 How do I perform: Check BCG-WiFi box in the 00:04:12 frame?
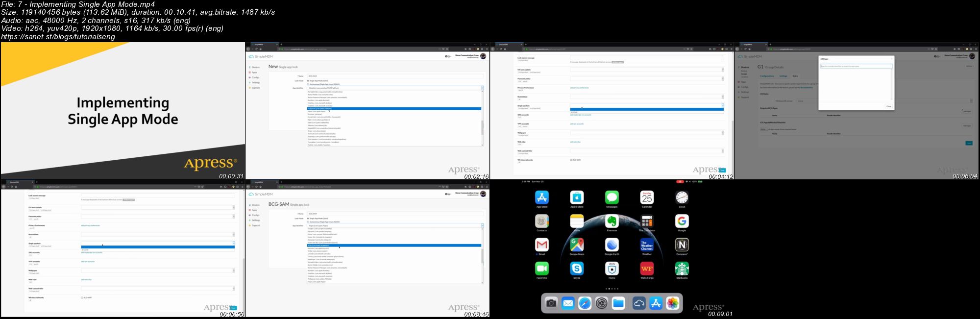pos(571,160)
